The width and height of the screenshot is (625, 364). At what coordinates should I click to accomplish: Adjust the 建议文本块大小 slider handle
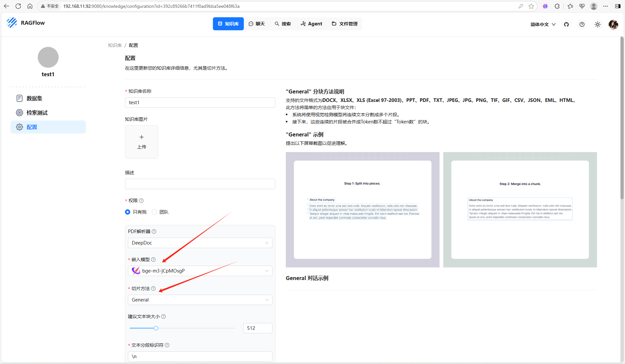pyautogui.click(x=156, y=328)
